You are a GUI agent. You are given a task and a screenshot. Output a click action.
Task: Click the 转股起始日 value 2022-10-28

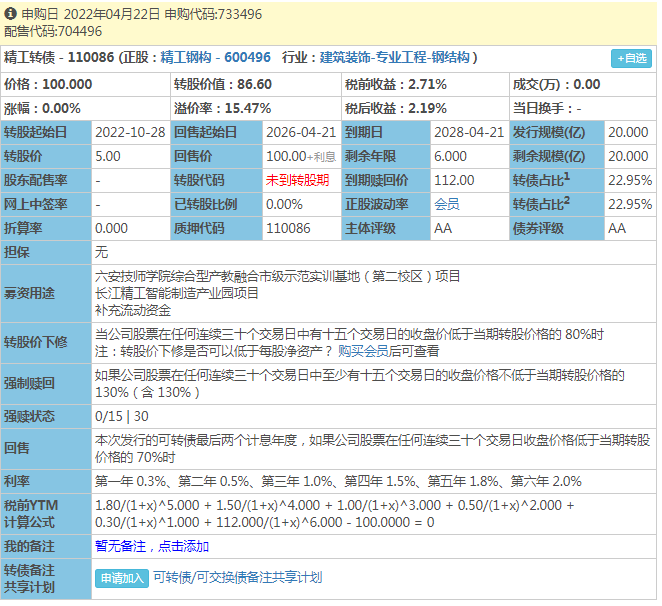(130, 133)
